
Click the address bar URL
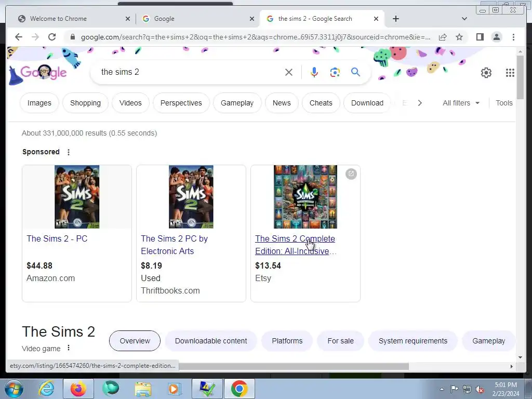click(x=256, y=37)
